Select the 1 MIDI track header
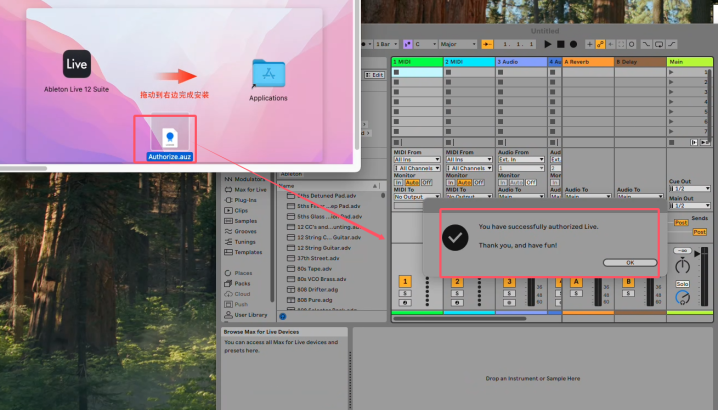The image size is (718, 410). coord(417,62)
